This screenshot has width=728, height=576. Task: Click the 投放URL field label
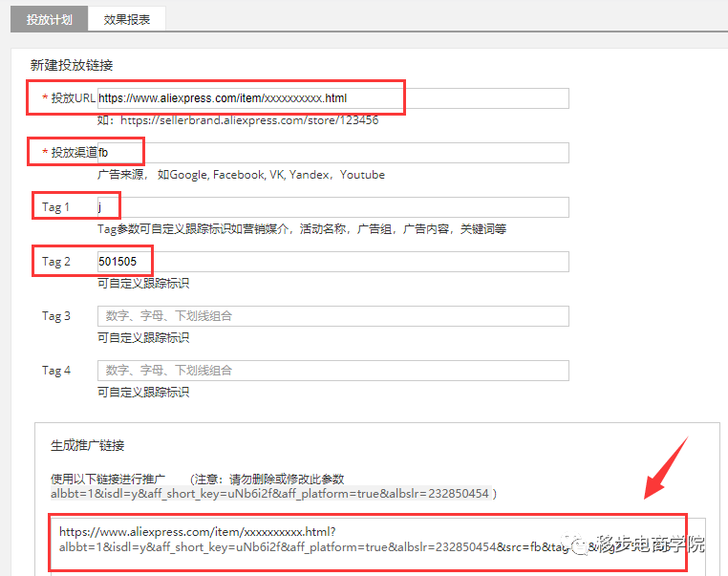[73, 98]
